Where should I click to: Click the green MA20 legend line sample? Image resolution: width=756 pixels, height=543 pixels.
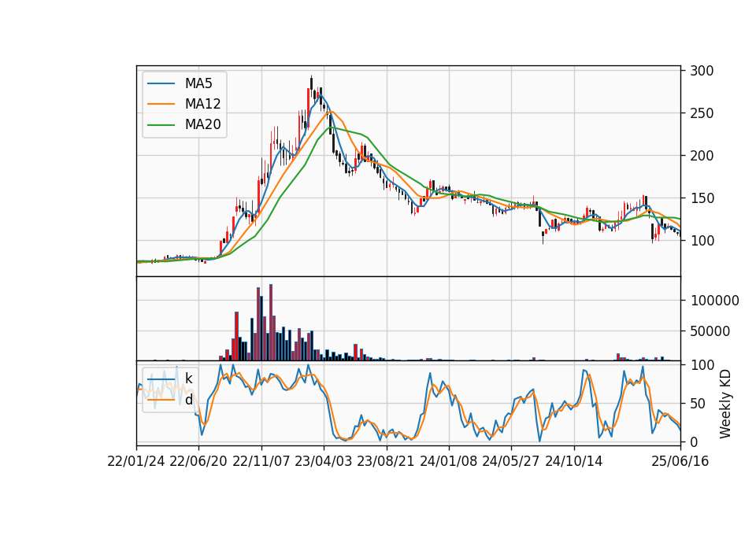coord(161,124)
